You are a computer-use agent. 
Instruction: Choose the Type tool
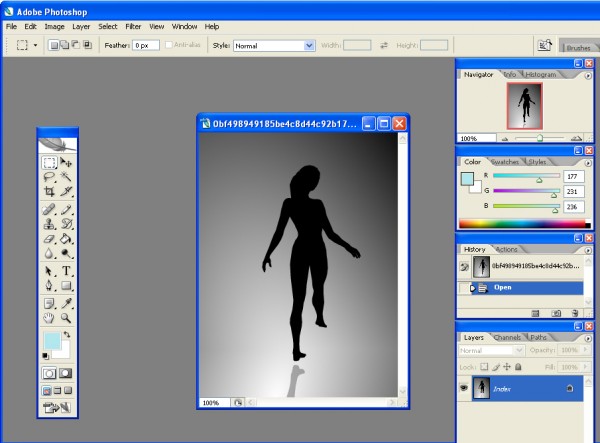point(67,271)
